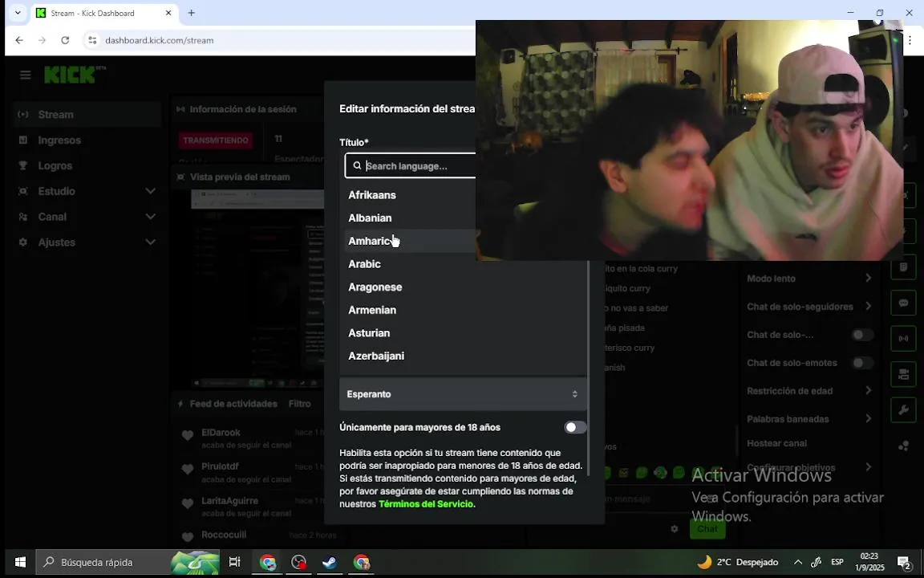Click the wrench tools icon on right rail
The height and width of the screenshot is (578, 924).
click(903, 409)
